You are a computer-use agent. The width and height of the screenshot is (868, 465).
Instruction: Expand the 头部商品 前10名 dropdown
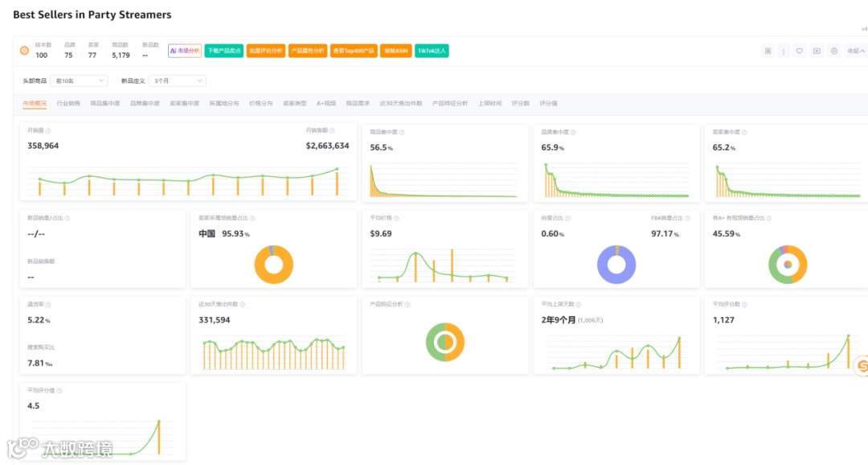click(x=79, y=81)
